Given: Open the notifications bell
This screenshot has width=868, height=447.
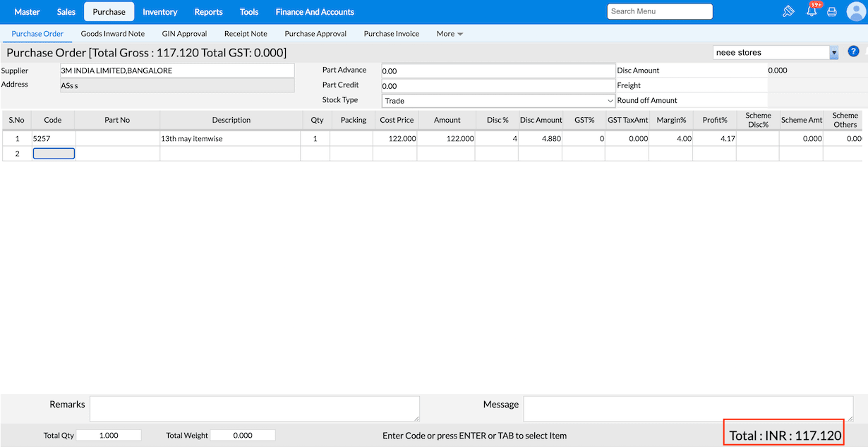Looking at the screenshot, I should point(812,11).
